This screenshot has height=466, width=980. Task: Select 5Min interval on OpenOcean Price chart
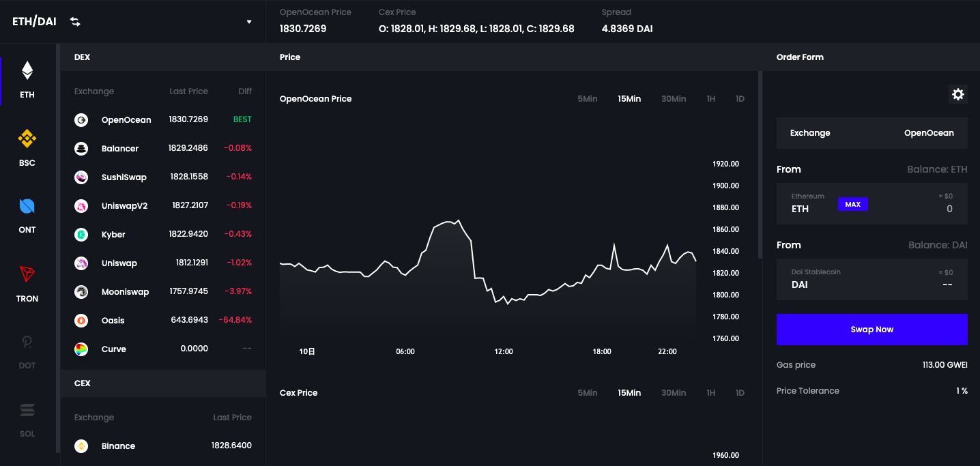tap(588, 99)
